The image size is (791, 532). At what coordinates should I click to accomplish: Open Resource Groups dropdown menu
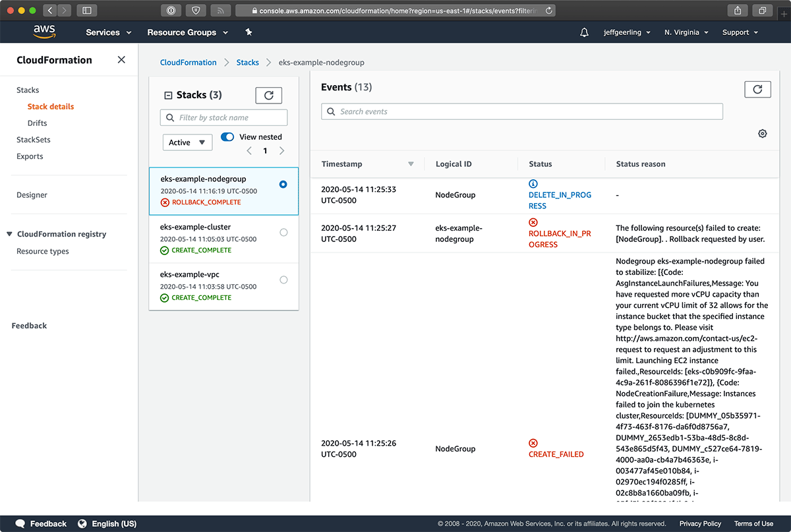click(x=188, y=32)
